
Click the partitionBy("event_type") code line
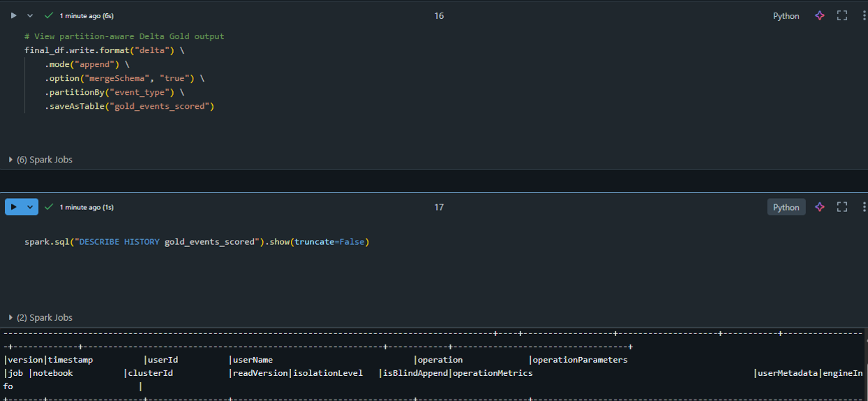114,92
